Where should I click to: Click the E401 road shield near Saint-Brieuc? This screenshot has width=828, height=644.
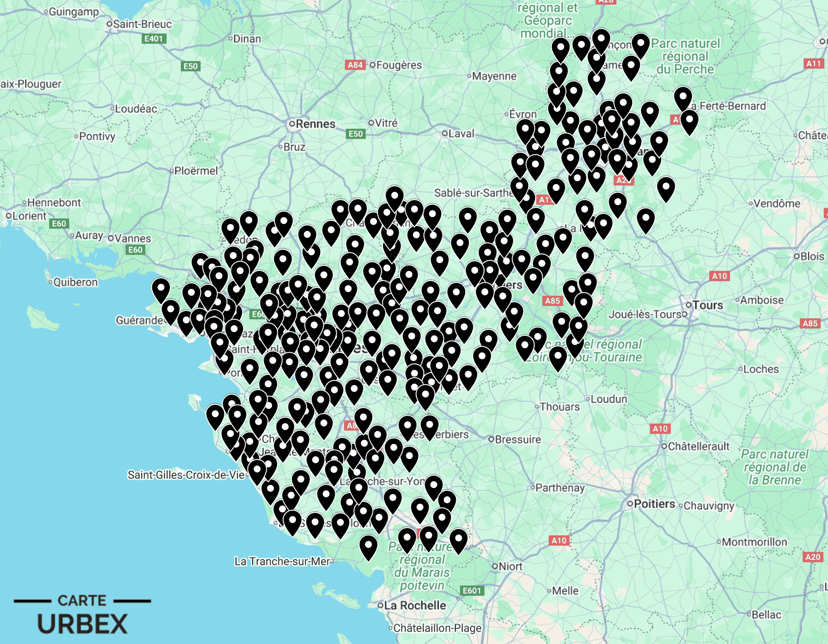(154, 39)
